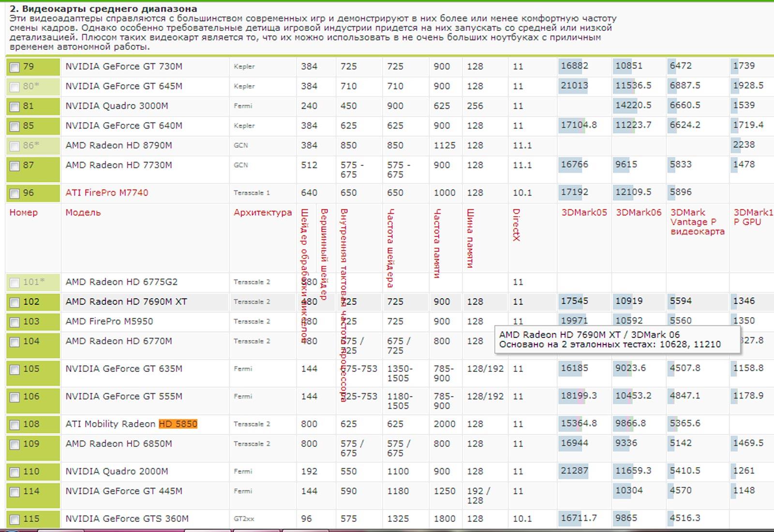
Task: Open NVIDIA GeForce GT 645M link
Action: [x=124, y=86]
